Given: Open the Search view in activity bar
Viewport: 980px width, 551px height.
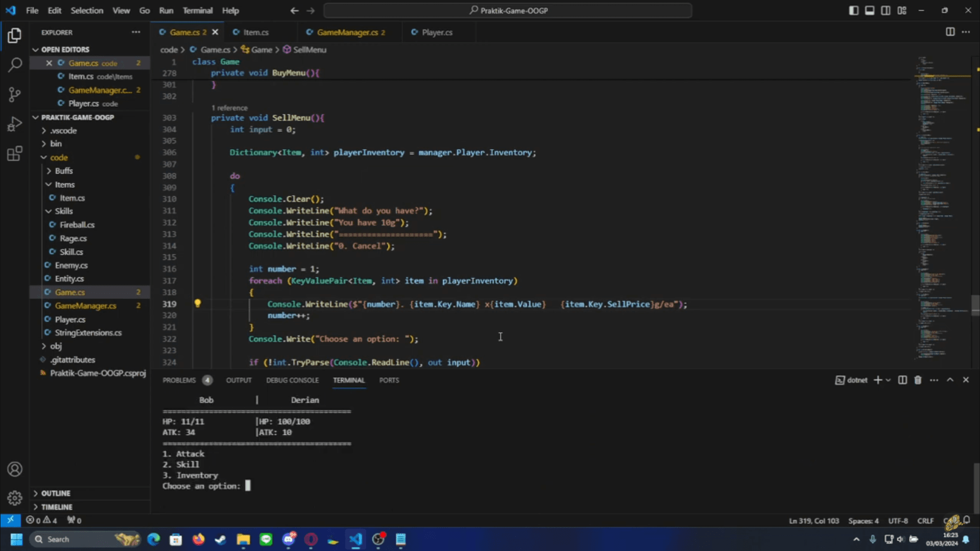Looking at the screenshot, I should click(x=14, y=65).
